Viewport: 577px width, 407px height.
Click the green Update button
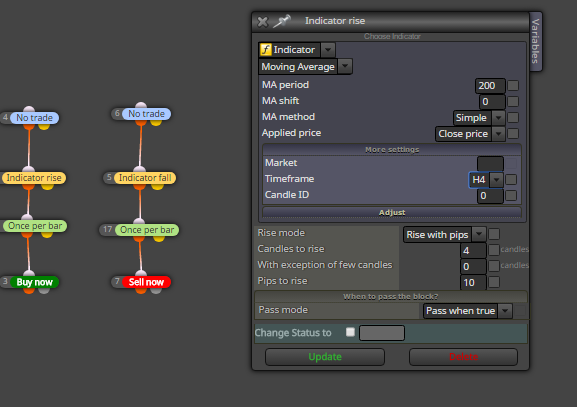tap(325, 357)
